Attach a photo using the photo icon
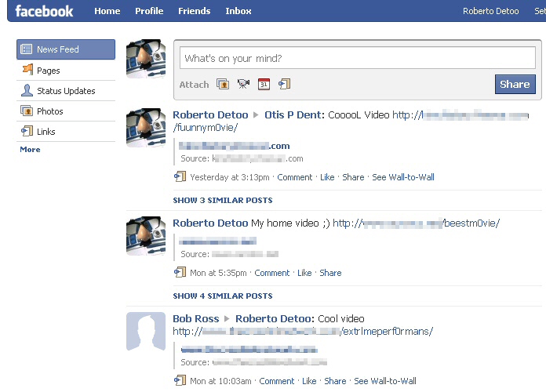Viewport: 546px width, 392px height. click(223, 84)
